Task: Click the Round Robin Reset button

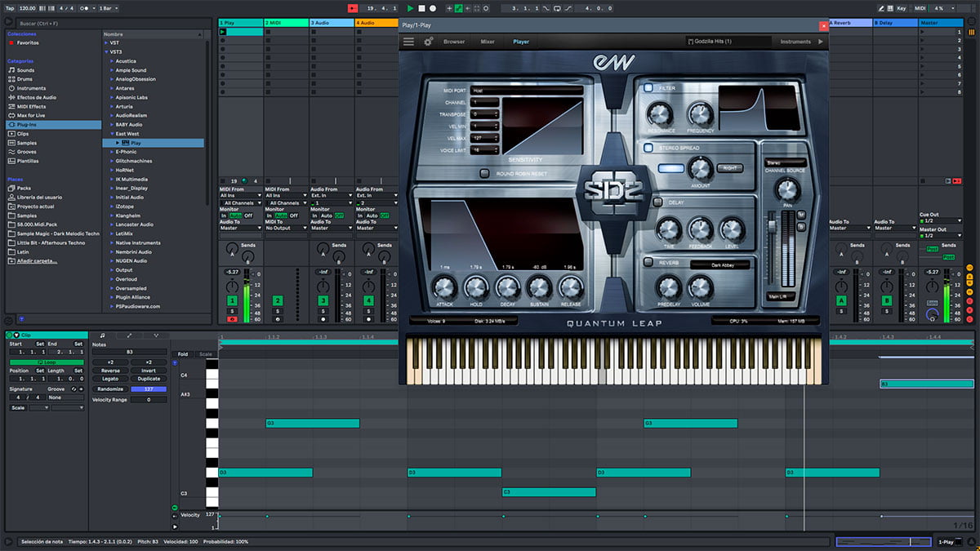Action: (484, 173)
